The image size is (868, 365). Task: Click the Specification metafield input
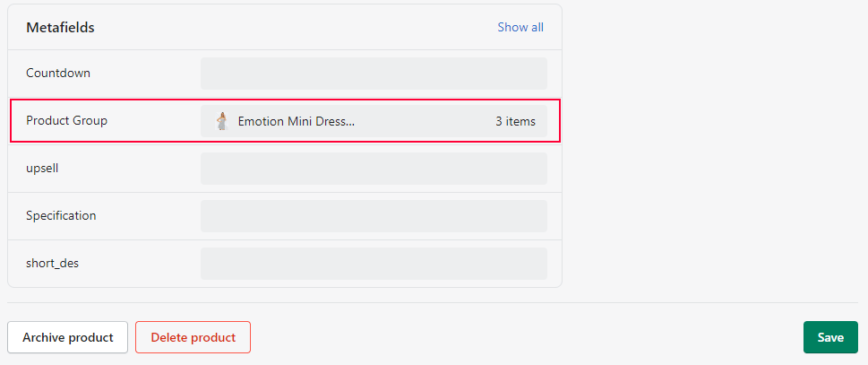(374, 216)
